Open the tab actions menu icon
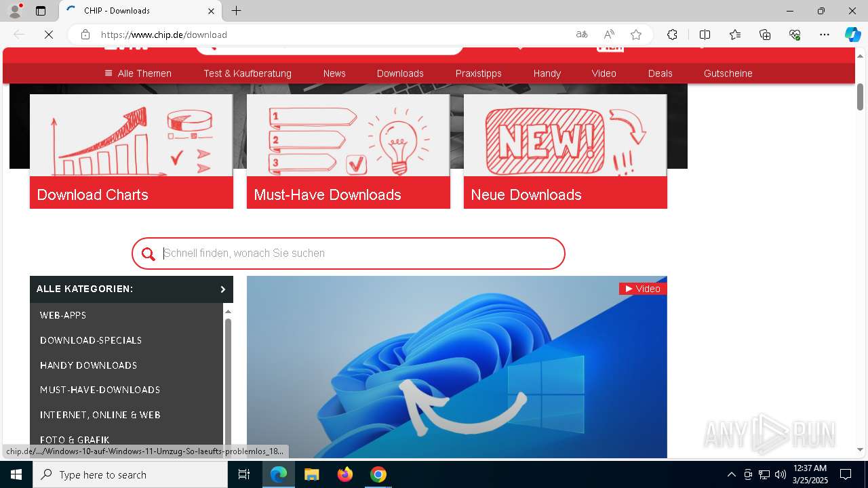This screenshot has width=868, height=488. point(41,11)
